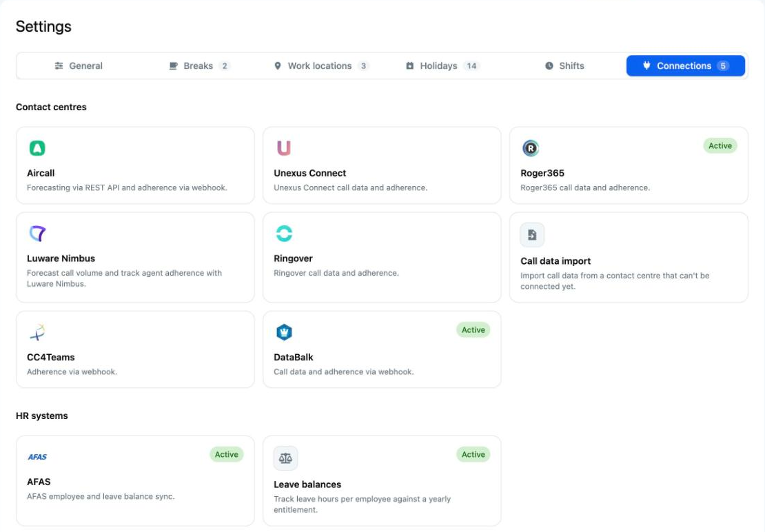The image size is (765, 532).
Task: Click the AFAS card title text
Action: [x=39, y=482]
